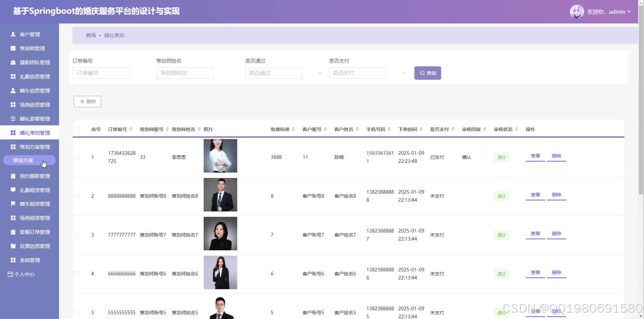Open 发票信息管理 using its sidebar icon
The height and width of the screenshot is (319, 644).
tap(13, 246)
